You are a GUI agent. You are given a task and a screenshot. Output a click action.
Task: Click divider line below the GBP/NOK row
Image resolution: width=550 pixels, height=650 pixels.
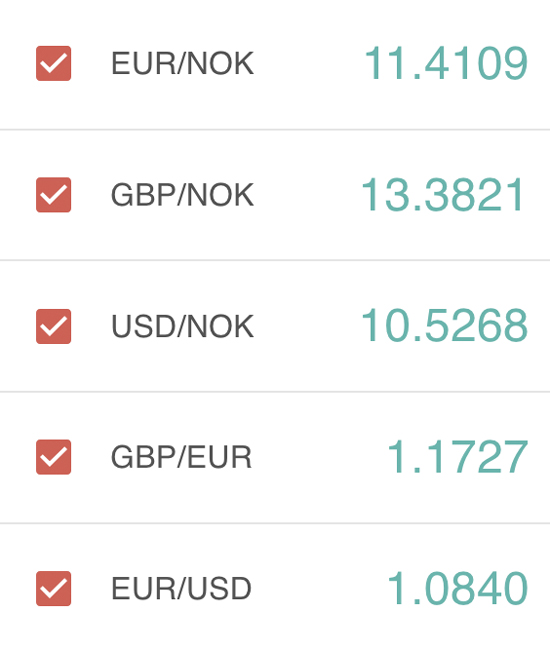[x=275, y=260]
